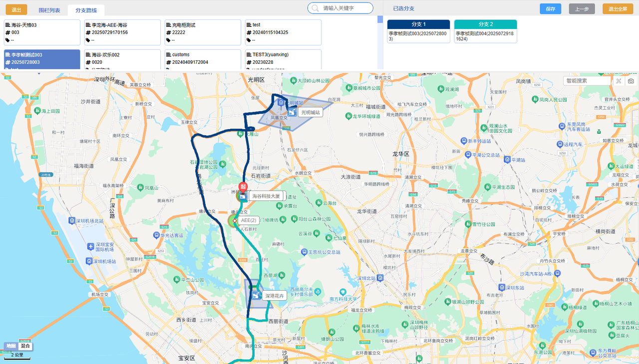Click 李孝帧测试004 entry under 分支 2
Viewport: 639px width, 364px height.
click(486, 36)
